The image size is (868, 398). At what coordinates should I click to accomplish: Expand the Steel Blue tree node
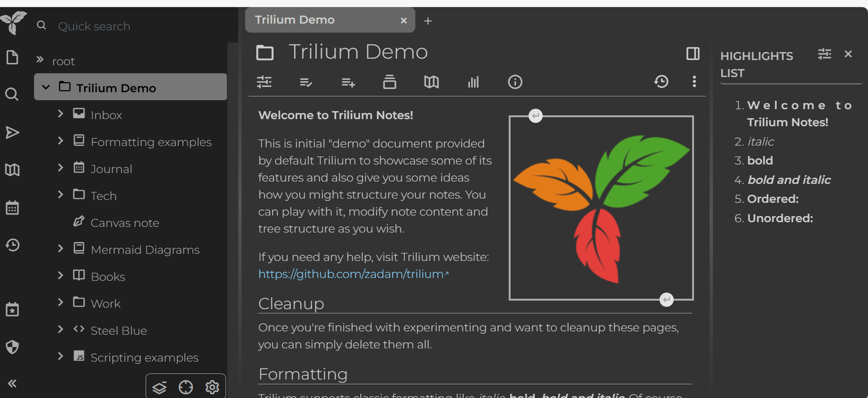click(x=60, y=329)
